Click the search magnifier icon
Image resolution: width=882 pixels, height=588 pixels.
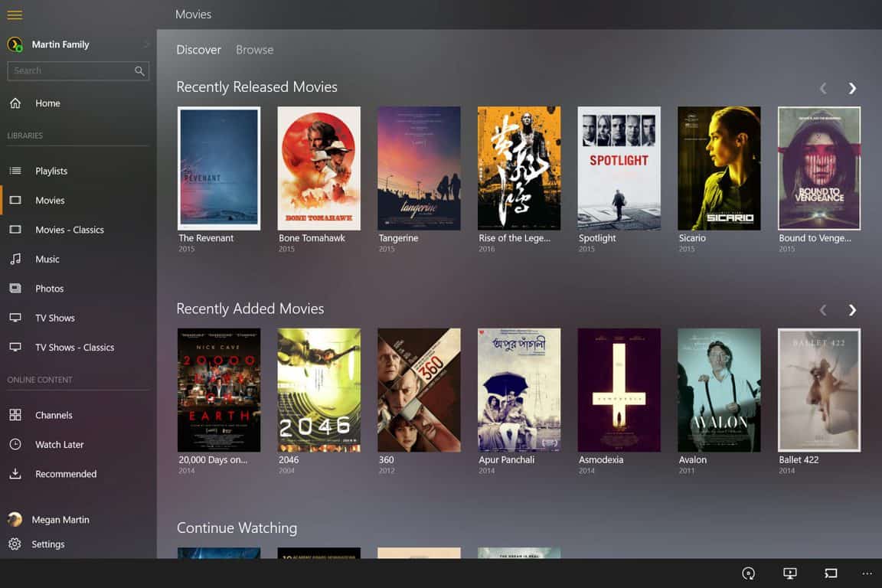[x=139, y=70]
